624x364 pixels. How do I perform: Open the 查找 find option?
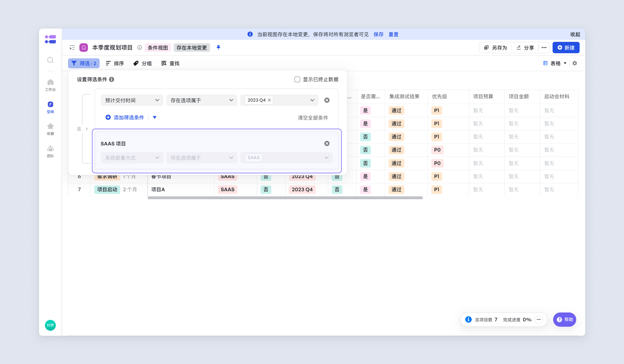170,63
